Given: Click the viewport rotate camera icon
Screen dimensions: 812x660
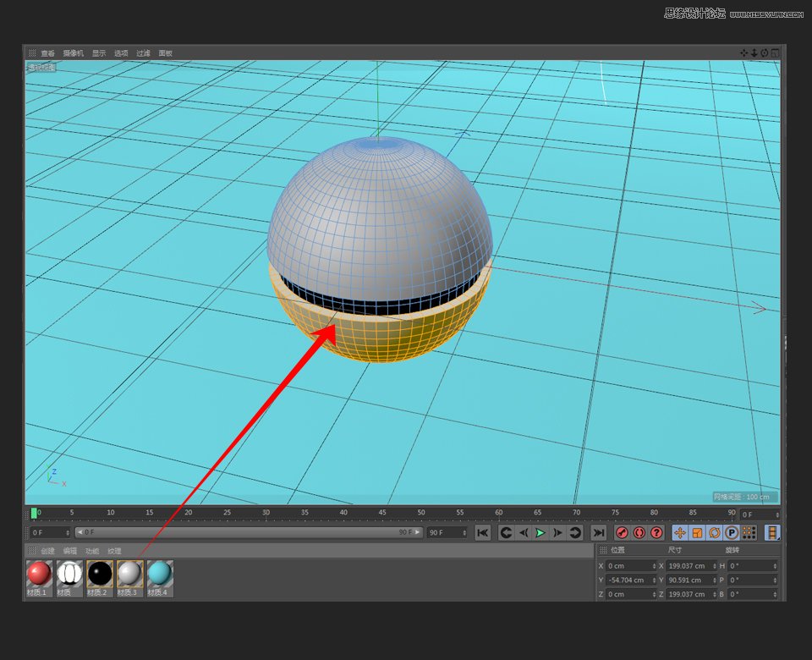Looking at the screenshot, I should (764, 52).
